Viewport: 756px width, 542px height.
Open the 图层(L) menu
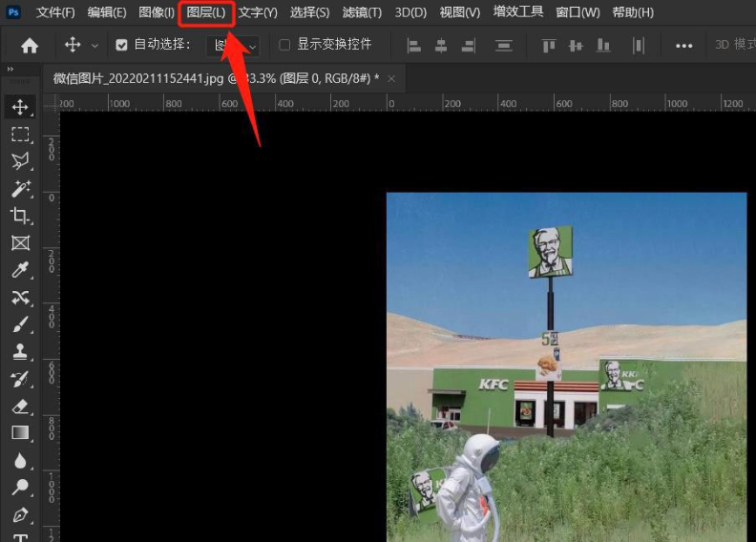(206, 12)
